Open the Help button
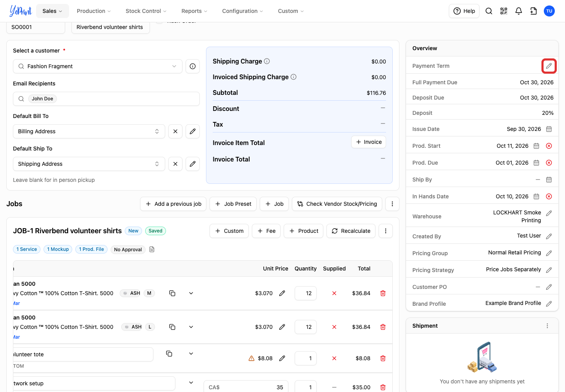Screen dimensions: 565x392 tap(464, 11)
